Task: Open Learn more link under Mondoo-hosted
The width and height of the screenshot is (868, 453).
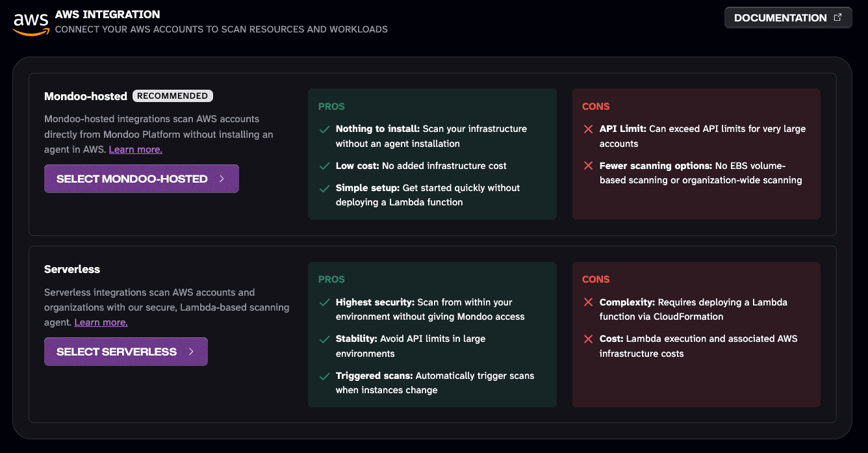Action: 136,149
